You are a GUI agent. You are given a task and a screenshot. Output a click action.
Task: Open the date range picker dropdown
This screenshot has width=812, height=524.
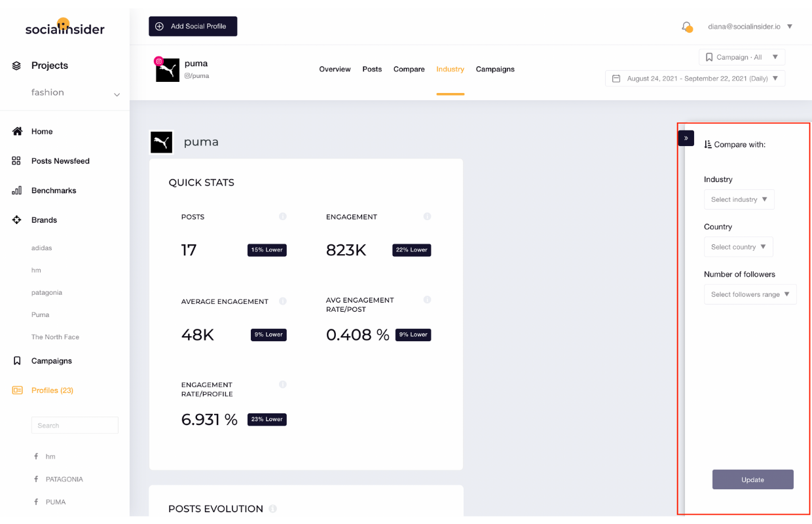point(695,79)
